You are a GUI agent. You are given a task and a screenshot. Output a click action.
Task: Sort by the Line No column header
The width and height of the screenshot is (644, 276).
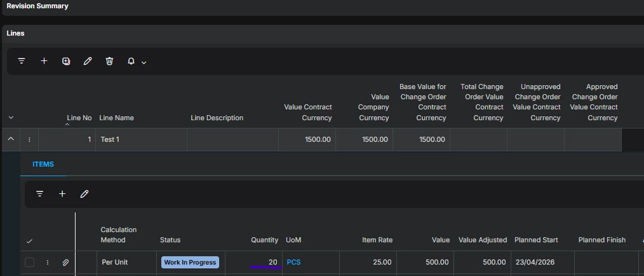79,118
